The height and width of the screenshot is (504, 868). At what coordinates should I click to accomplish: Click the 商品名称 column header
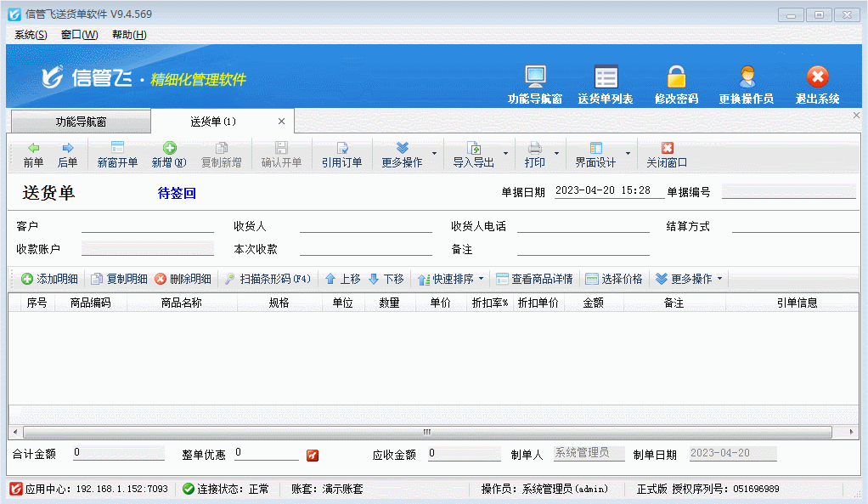click(x=181, y=303)
